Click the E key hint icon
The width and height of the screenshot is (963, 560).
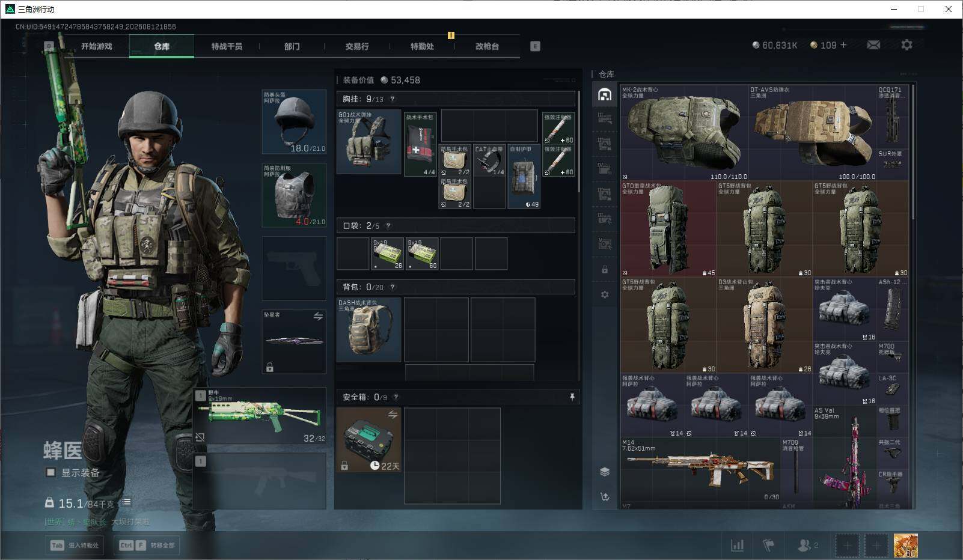(535, 46)
